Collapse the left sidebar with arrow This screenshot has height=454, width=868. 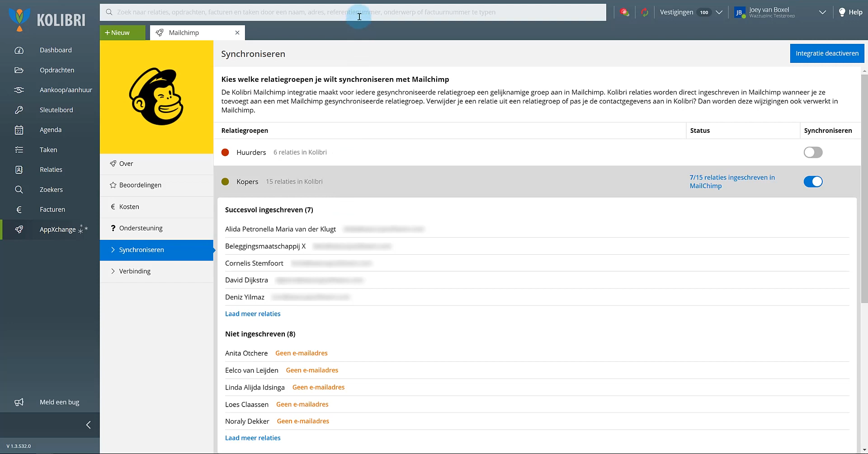tap(89, 425)
